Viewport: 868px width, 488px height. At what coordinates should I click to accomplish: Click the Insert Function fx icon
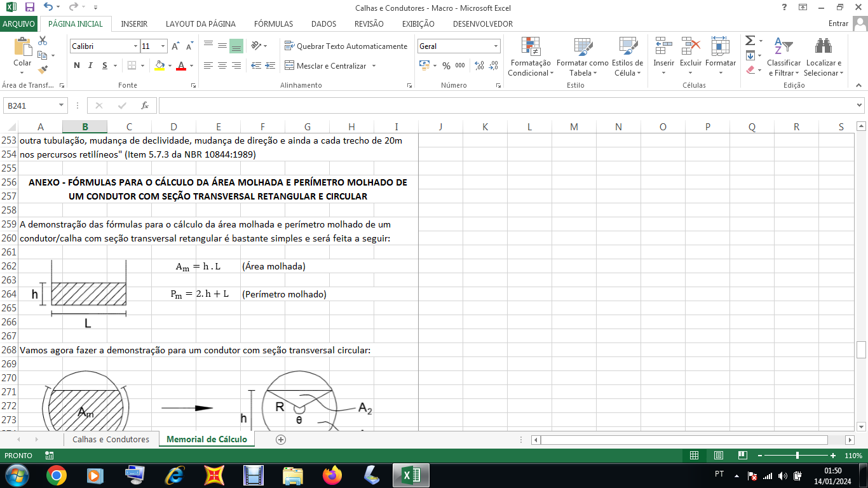click(x=145, y=105)
